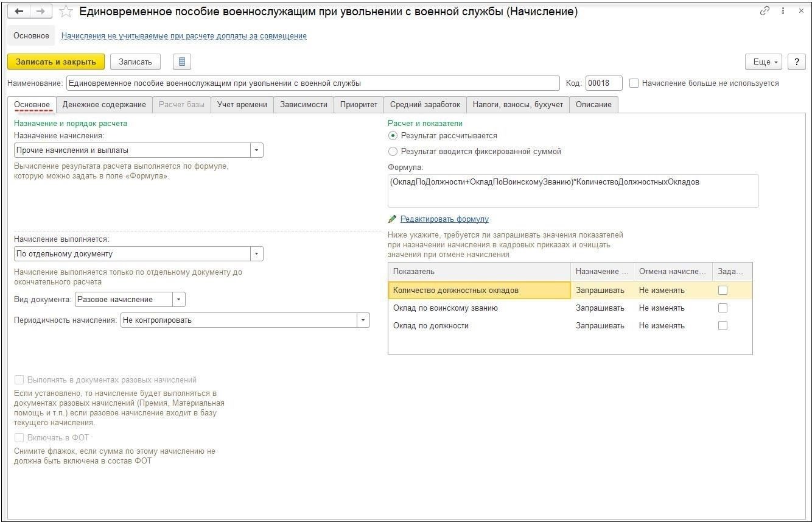The width and height of the screenshot is (812, 522).
Task: Click into the 'Код' input field
Action: click(x=603, y=83)
